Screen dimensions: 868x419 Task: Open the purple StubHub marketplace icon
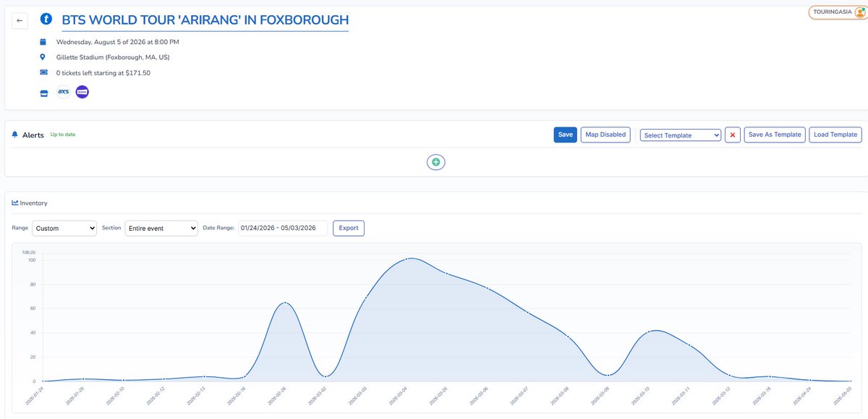point(82,92)
